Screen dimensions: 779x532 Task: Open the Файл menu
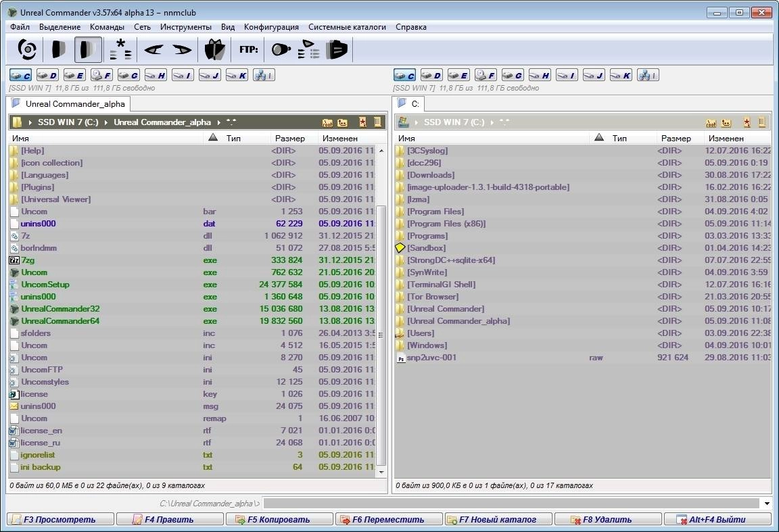point(20,27)
